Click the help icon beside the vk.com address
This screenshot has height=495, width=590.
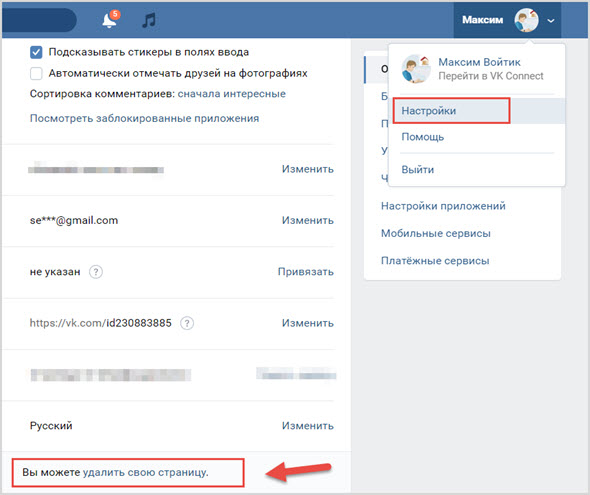click(187, 323)
